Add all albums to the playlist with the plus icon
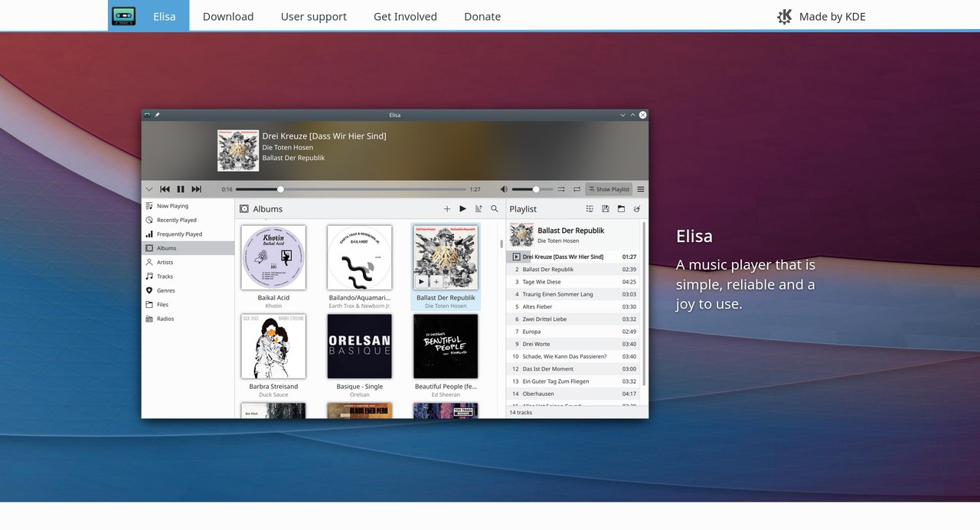This screenshot has width=980, height=530. tap(447, 208)
